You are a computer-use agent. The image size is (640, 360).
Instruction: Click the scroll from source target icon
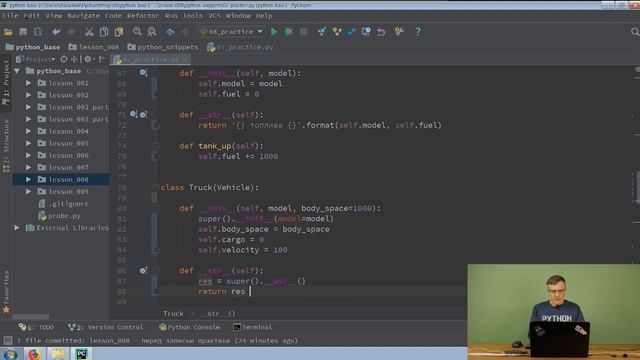click(x=64, y=60)
